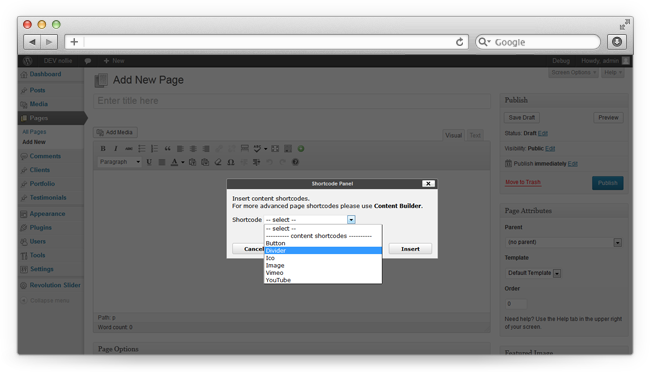Insert a special character
Image resolution: width=650 pixels, height=372 pixels.
tap(231, 162)
